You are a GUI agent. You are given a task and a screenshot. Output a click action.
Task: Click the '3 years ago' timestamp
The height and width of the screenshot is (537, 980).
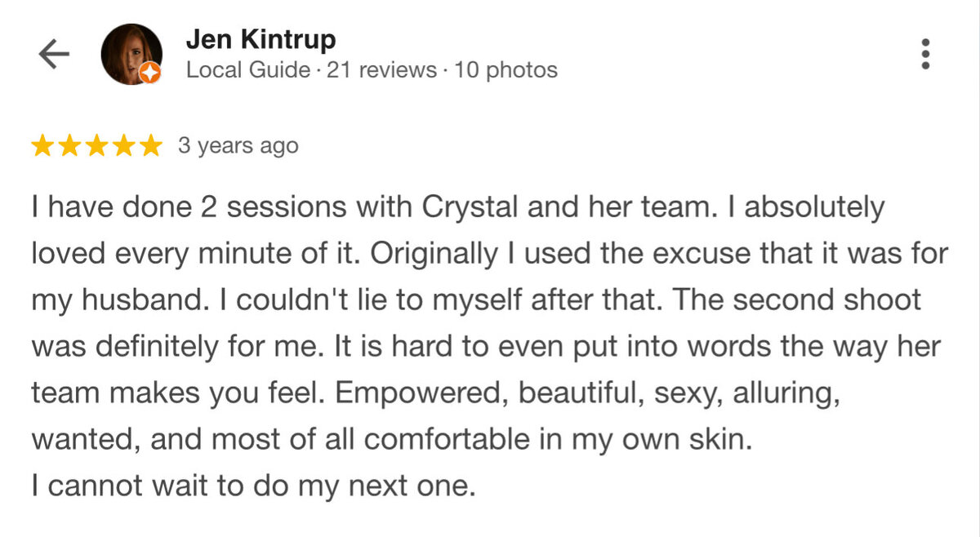pos(238,146)
